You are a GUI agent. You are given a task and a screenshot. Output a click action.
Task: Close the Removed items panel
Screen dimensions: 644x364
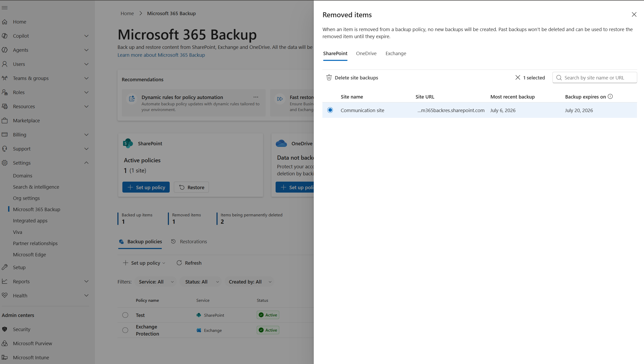[x=634, y=14]
